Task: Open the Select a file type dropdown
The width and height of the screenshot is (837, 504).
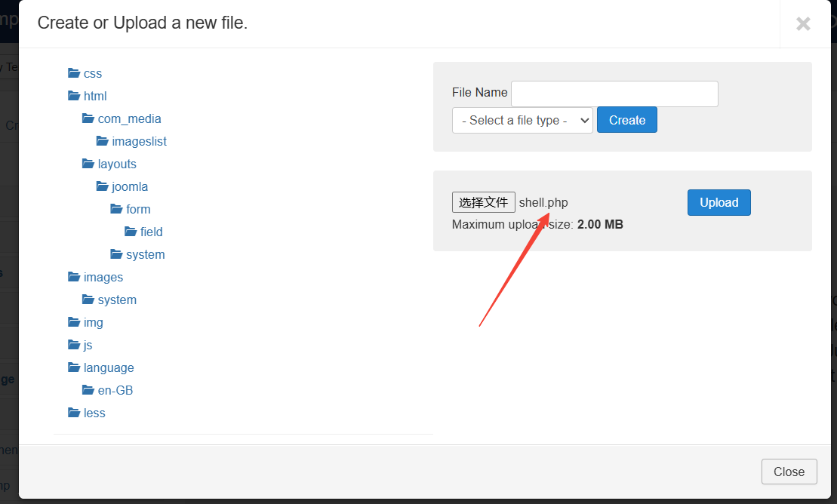Action: [522, 120]
